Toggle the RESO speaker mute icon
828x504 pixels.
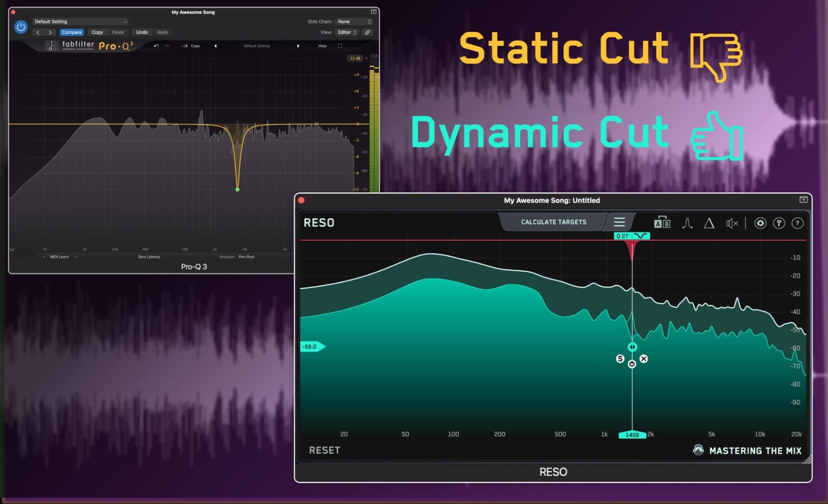[732, 224]
